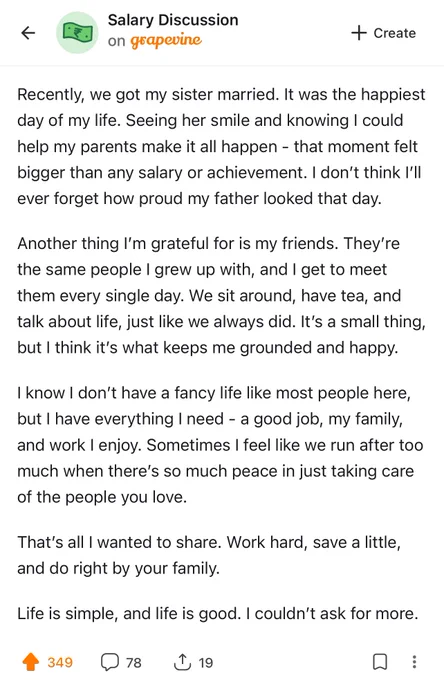Open comments via the speech bubble icon
This screenshot has height=680, width=444.
click(x=110, y=662)
